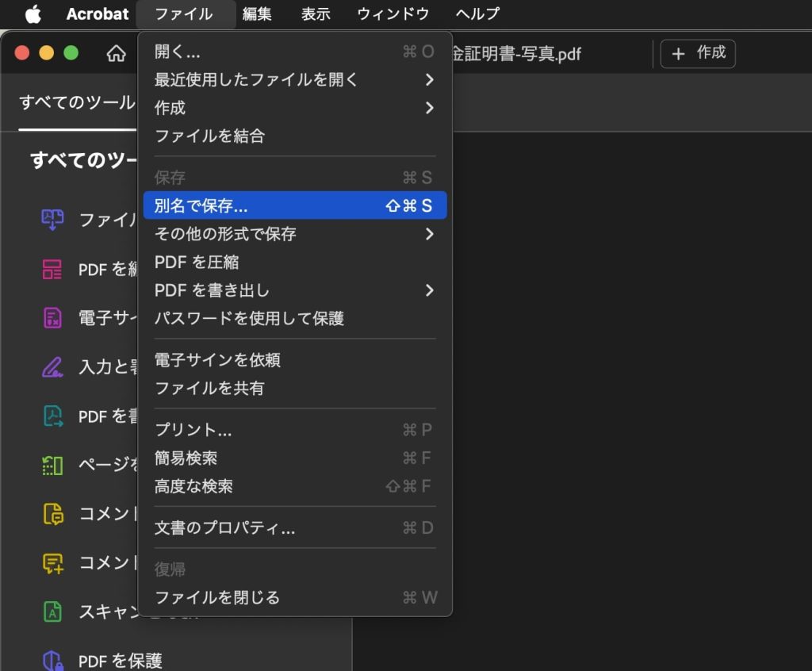The image size is (812, 671).
Task: Close the ファイル menu in menu bar
Action: click(184, 14)
